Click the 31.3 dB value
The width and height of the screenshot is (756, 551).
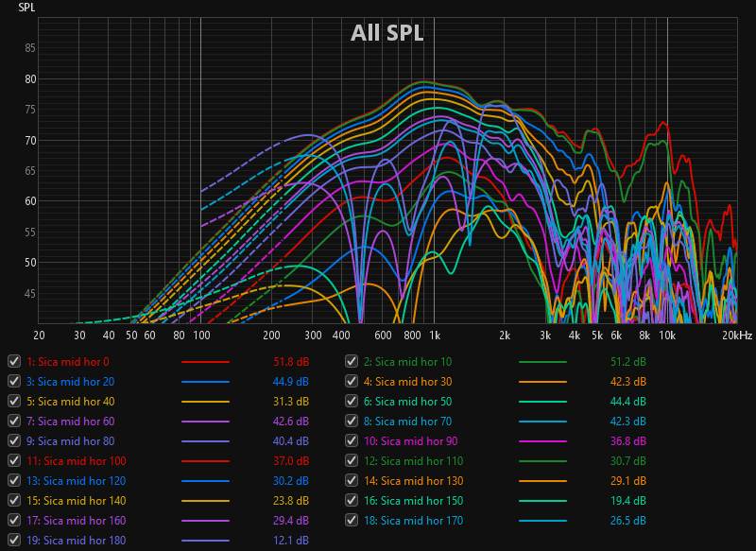[291, 401]
